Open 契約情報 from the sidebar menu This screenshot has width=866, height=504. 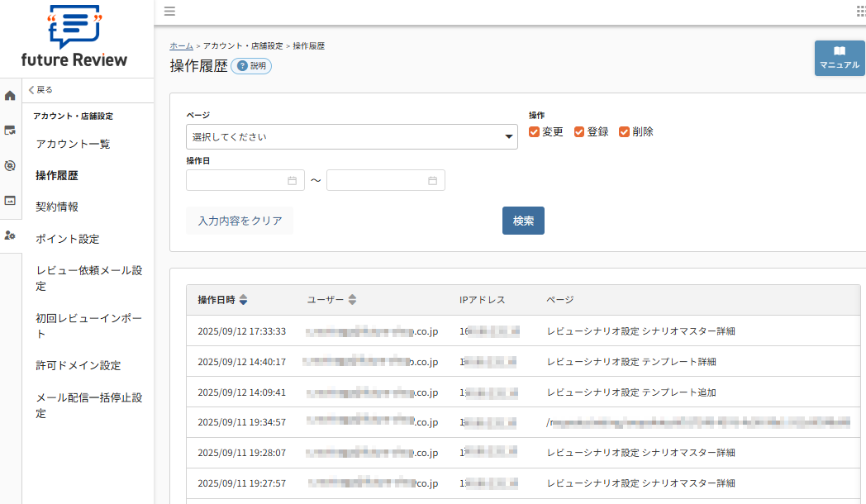[x=56, y=207]
